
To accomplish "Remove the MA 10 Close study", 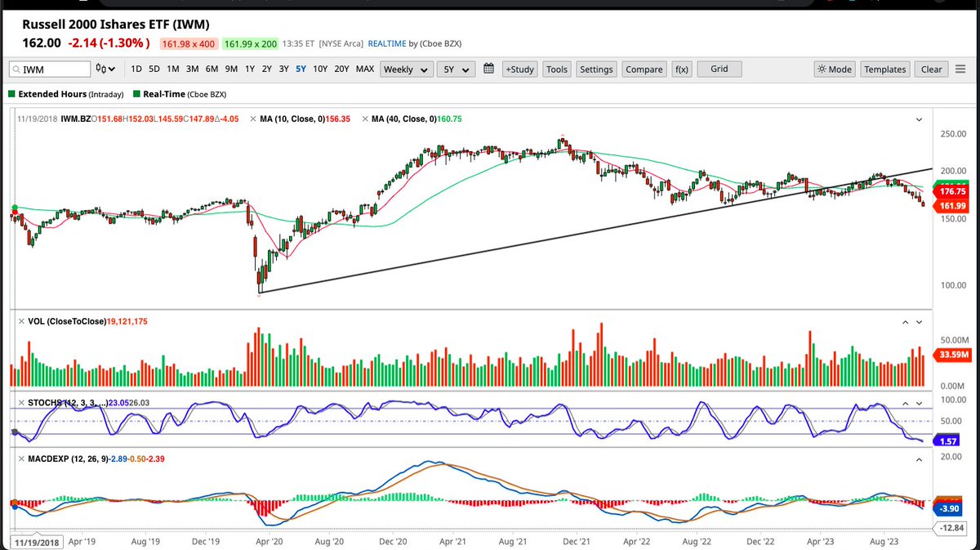I will (253, 119).
